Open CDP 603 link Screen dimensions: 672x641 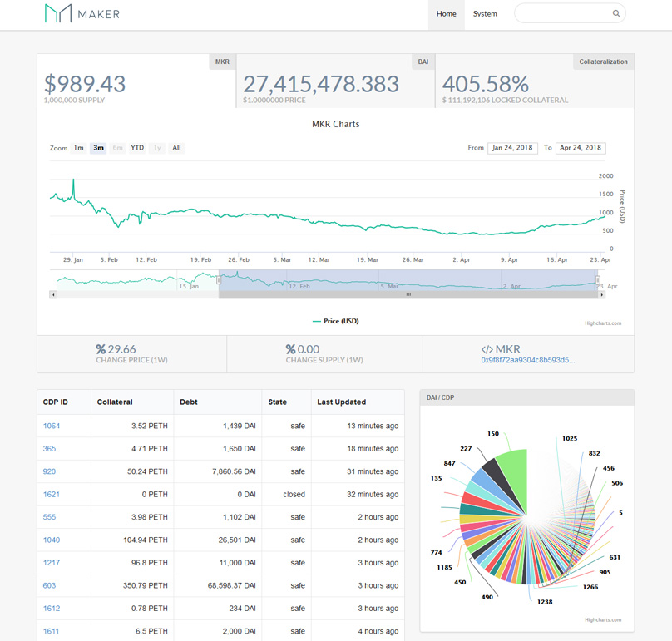click(x=49, y=585)
